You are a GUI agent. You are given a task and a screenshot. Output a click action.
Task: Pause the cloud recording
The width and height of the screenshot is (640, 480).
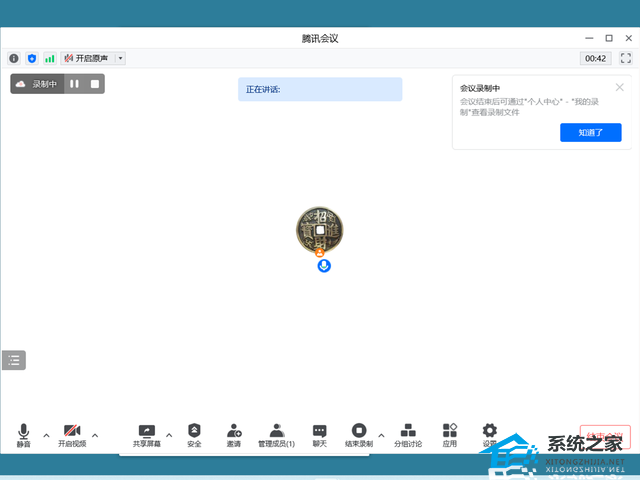pos(74,84)
